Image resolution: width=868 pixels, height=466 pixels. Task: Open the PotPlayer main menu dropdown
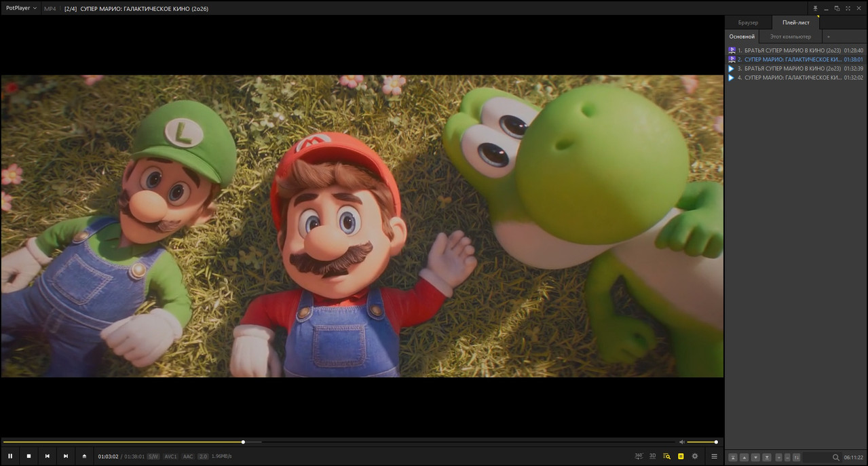point(21,8)
